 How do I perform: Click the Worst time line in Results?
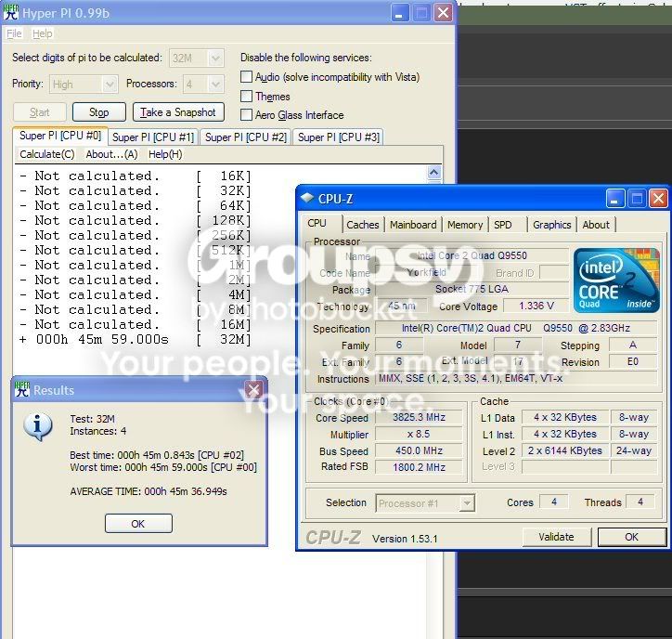click(x=163, y=467)
